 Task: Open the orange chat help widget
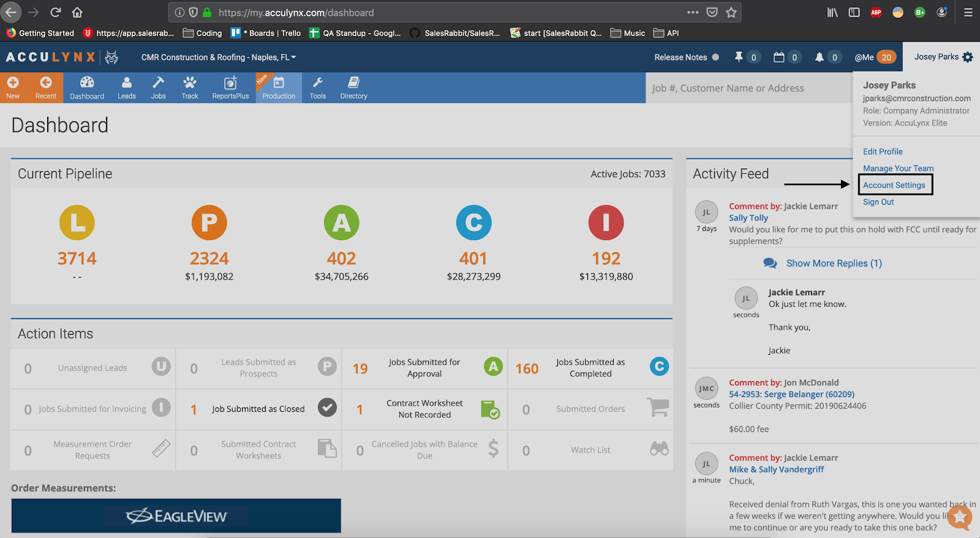960,517
